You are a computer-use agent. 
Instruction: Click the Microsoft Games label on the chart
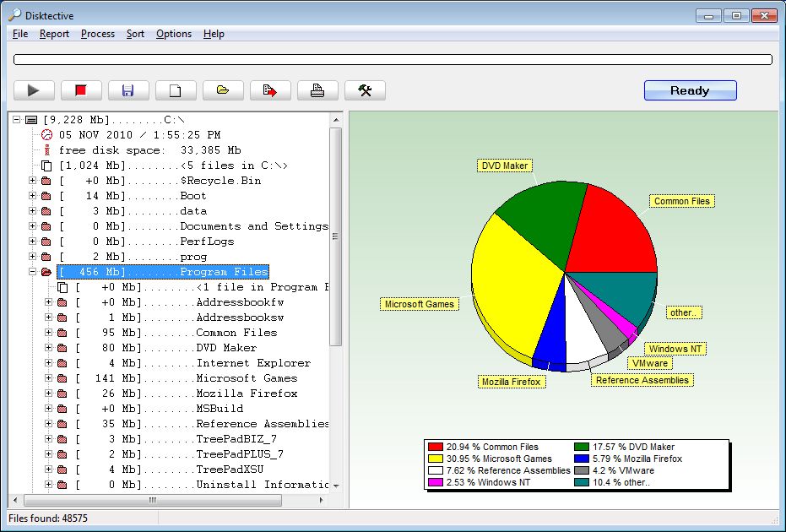[x=420, y=303]
